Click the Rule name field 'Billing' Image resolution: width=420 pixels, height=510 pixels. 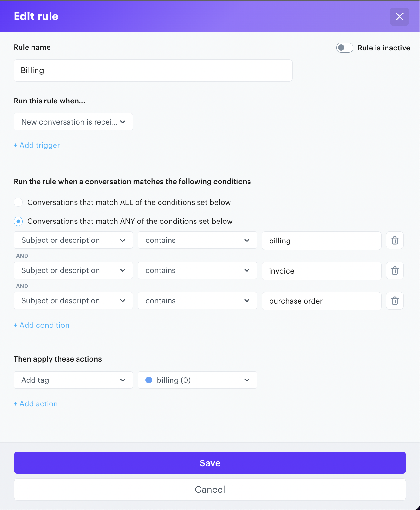[153, 71]
